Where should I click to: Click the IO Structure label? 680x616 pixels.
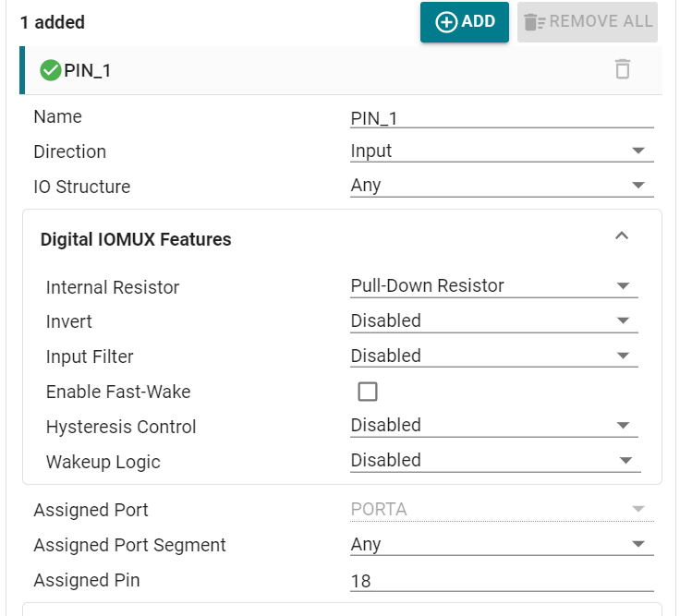(x=82, y=187)
